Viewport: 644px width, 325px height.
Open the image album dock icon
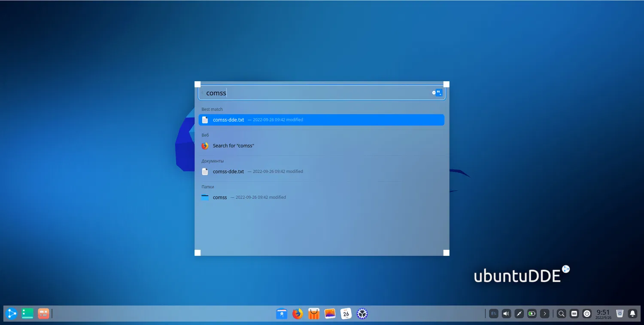pyautogui.click(x=330, y=313)
